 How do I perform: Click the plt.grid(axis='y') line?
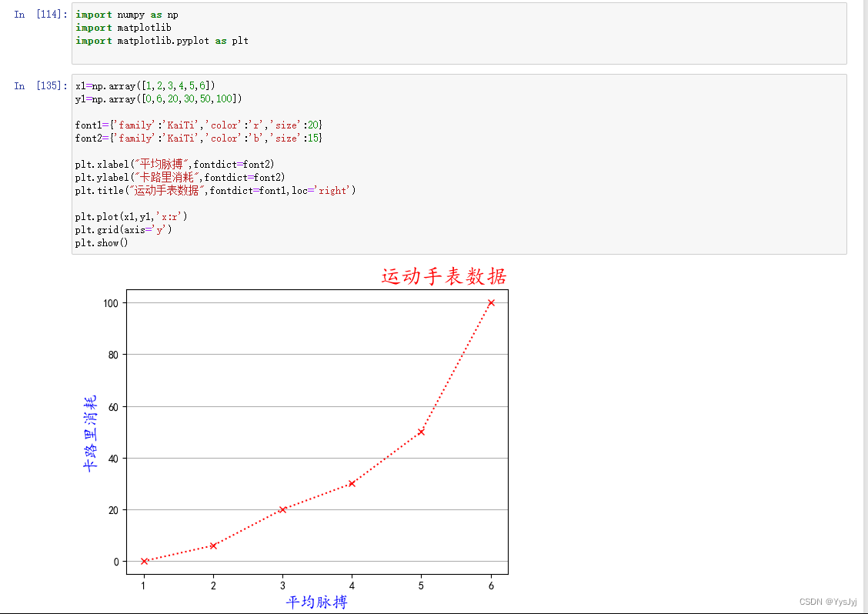point(123,230)
